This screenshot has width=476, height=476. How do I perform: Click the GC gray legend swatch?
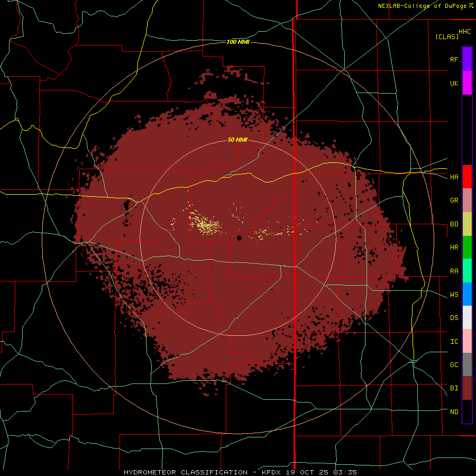point(467,364)
